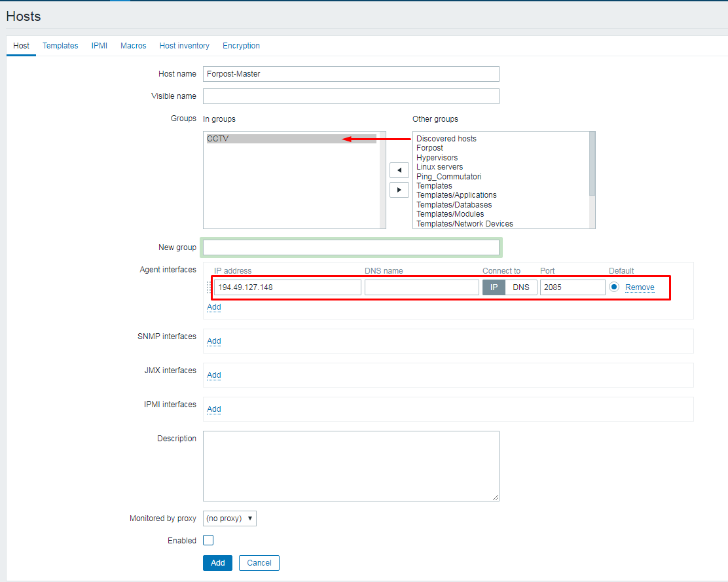The width and height of the screenshot is (728, 582).
Task: Select the Default interface radio button
Action: point(614,287)
